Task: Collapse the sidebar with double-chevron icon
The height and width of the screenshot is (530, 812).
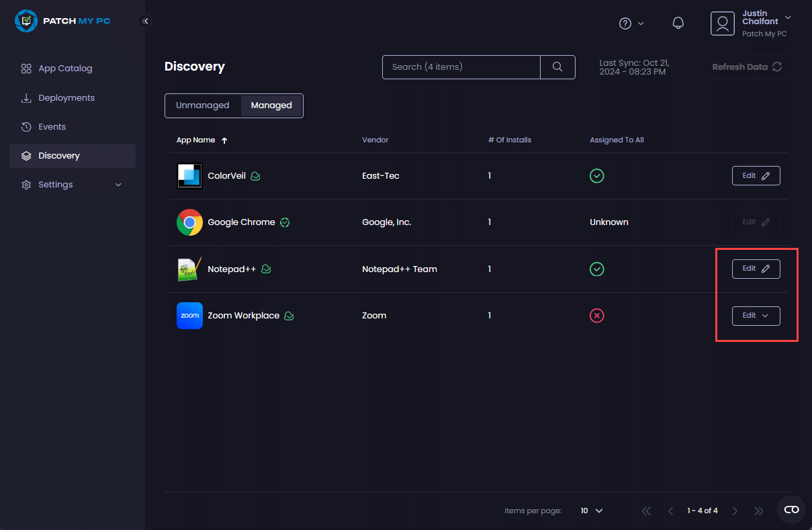Action: click(145, 21)
